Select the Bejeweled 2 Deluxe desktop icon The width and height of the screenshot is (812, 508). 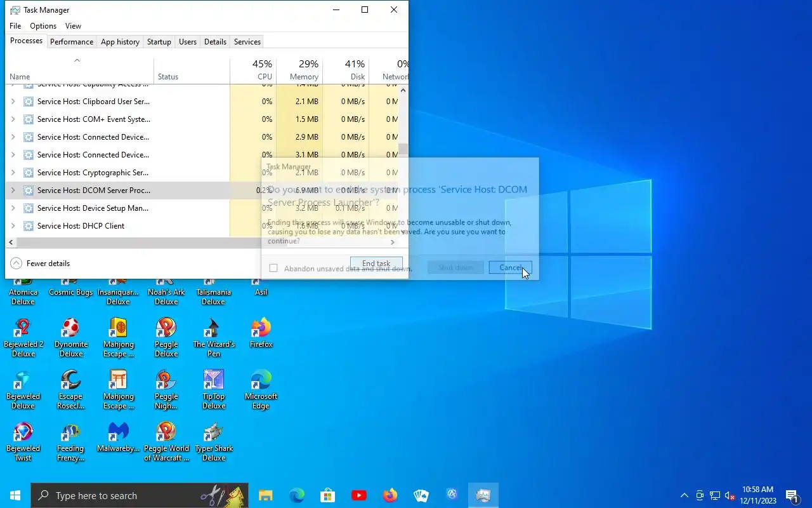(23, 338)
